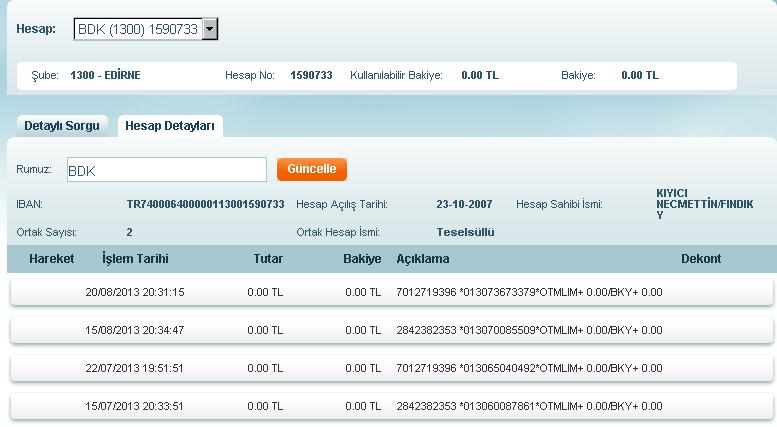The width and height of the screenshot is (777, 427).
Task: Click the Bakiye column header
Action: tap(363, 259)
